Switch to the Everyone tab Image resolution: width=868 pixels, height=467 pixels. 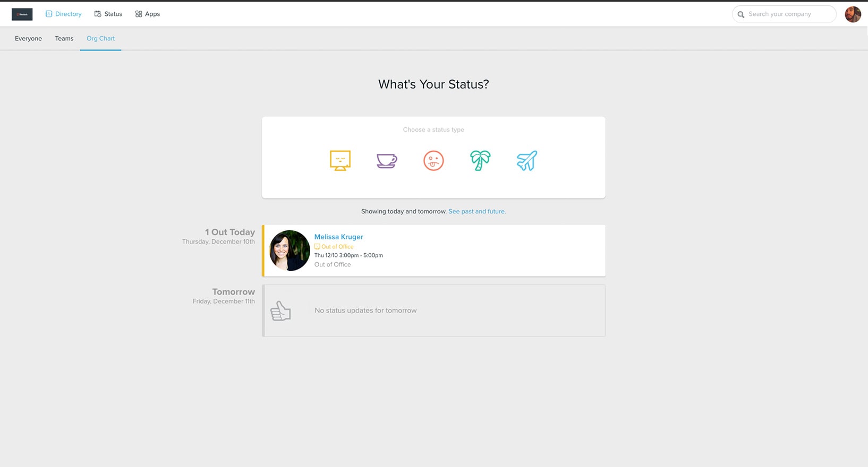pos(28,38)
